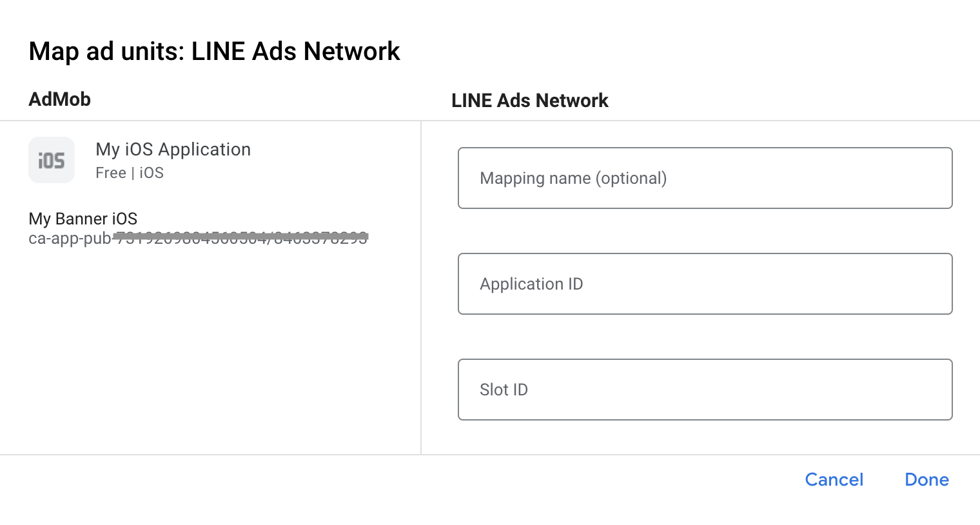Click the My iOS Application name
This screenshot has height=525, width=980.
click(x=173, y=150)
